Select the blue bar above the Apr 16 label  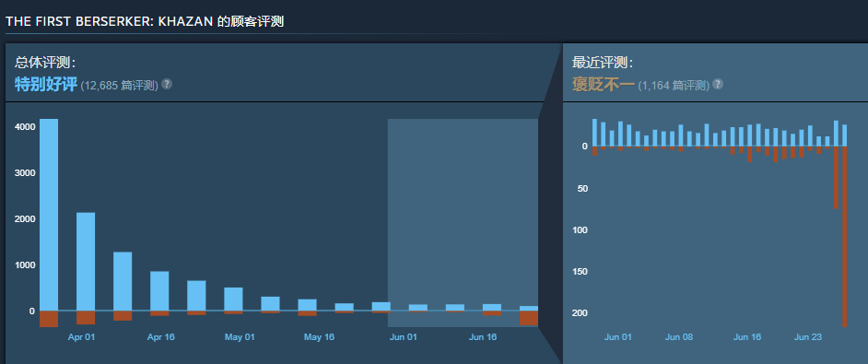click(x=159, y=291)
